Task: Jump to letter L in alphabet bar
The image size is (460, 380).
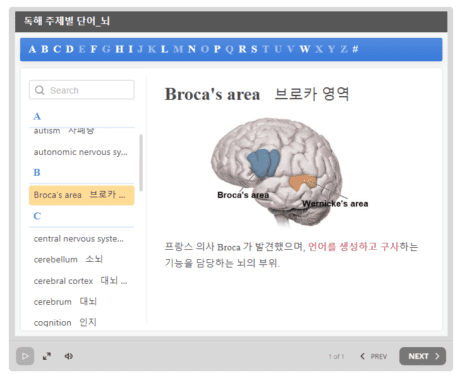Action: click(x=164, y=49)
